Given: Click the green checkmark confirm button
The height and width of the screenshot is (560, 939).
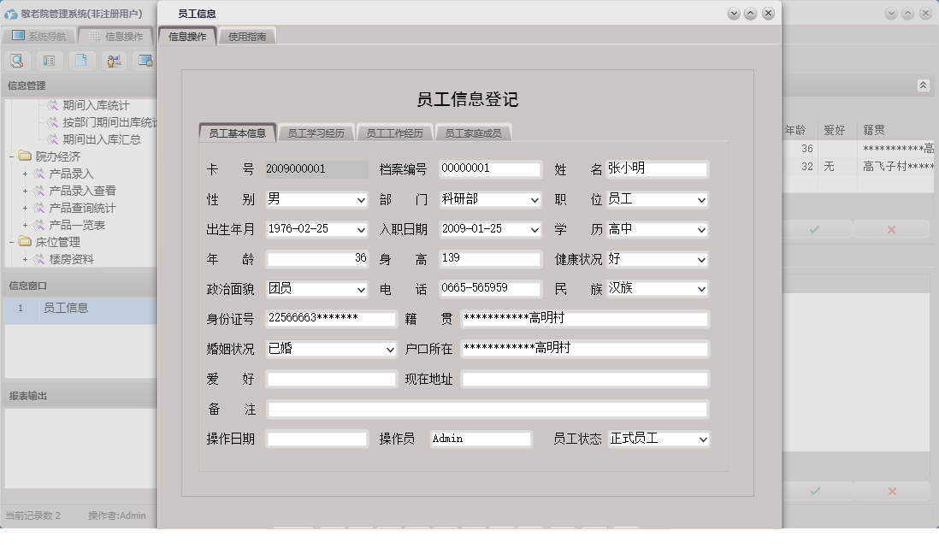Looking at the screenshot, I should (x=814, y=229).
